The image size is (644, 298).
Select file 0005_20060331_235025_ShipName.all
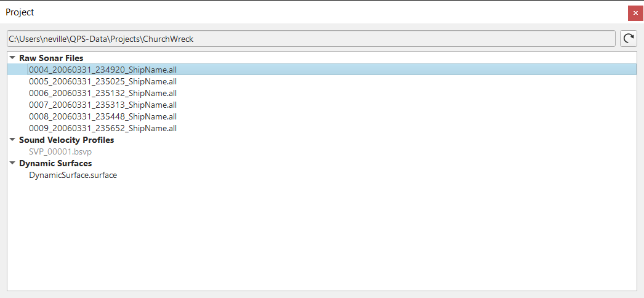coord(103,81)
